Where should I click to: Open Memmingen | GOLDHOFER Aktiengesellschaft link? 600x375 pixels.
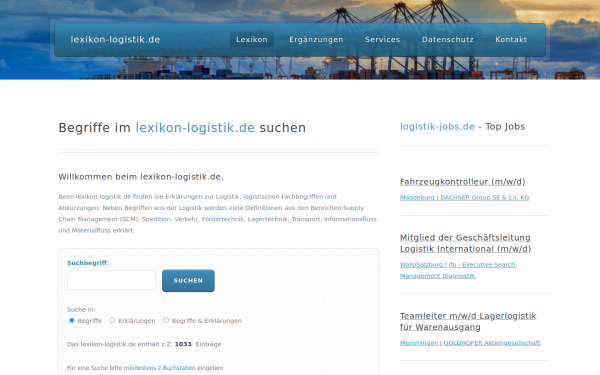pyautogui.click(x=470, y=343)
